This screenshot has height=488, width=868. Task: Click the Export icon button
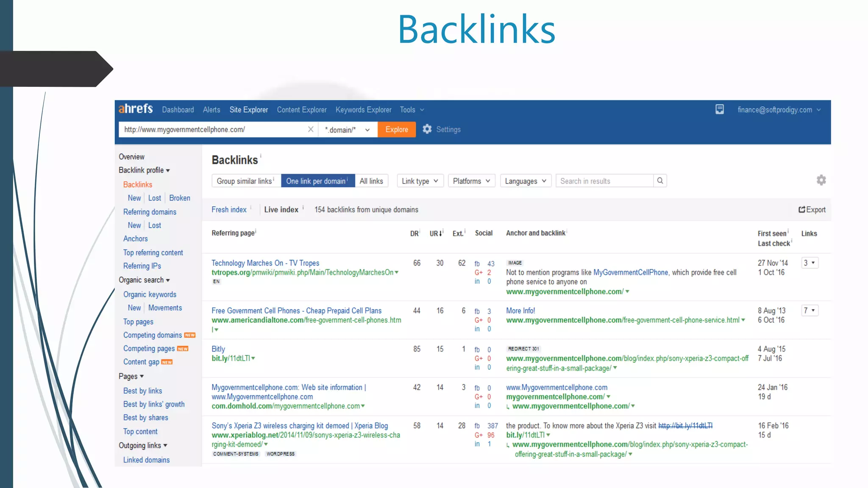tap(812, 210)
